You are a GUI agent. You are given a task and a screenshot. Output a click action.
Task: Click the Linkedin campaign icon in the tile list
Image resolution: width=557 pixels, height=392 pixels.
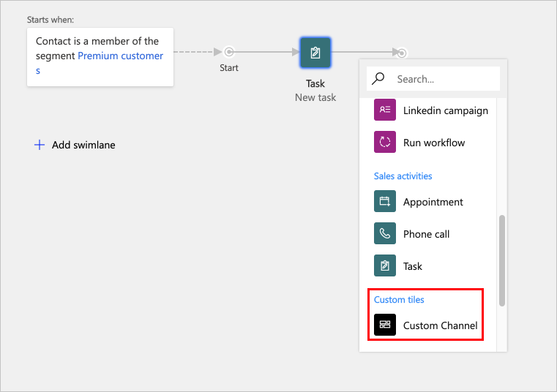pyautogui.click(x=385, y=110)
